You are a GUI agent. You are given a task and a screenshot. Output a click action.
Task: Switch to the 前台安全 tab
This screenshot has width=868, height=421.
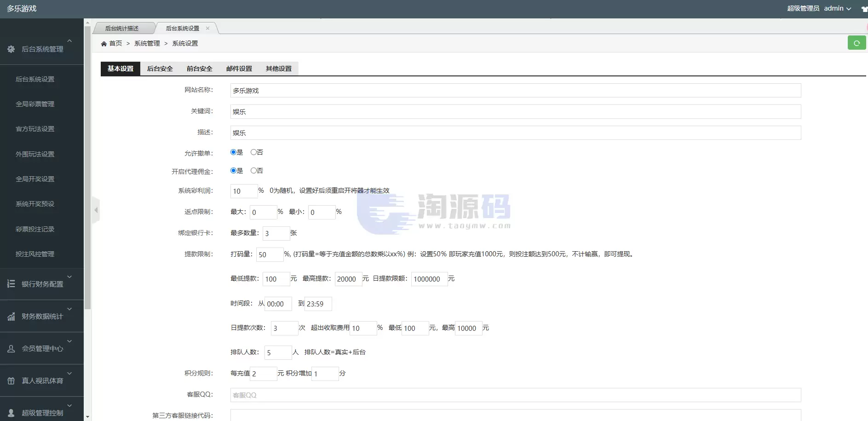click(200, 69)
